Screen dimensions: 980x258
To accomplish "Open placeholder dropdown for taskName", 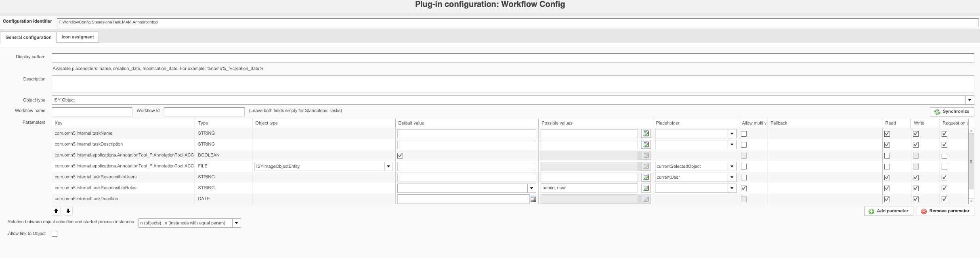I will click(x=732, y=133).
